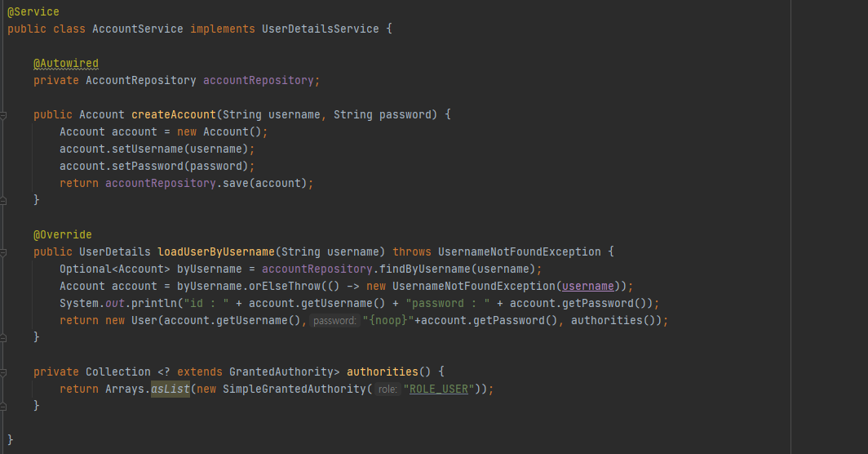Click the findByUsername call
This screenshot has height=454, width=868.
pyautogui.click(x=424, y=269)
